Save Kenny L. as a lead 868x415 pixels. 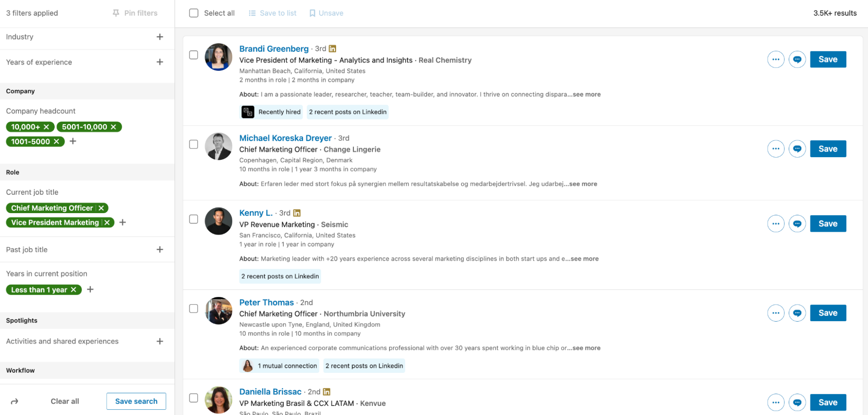[x=828, y=224]
